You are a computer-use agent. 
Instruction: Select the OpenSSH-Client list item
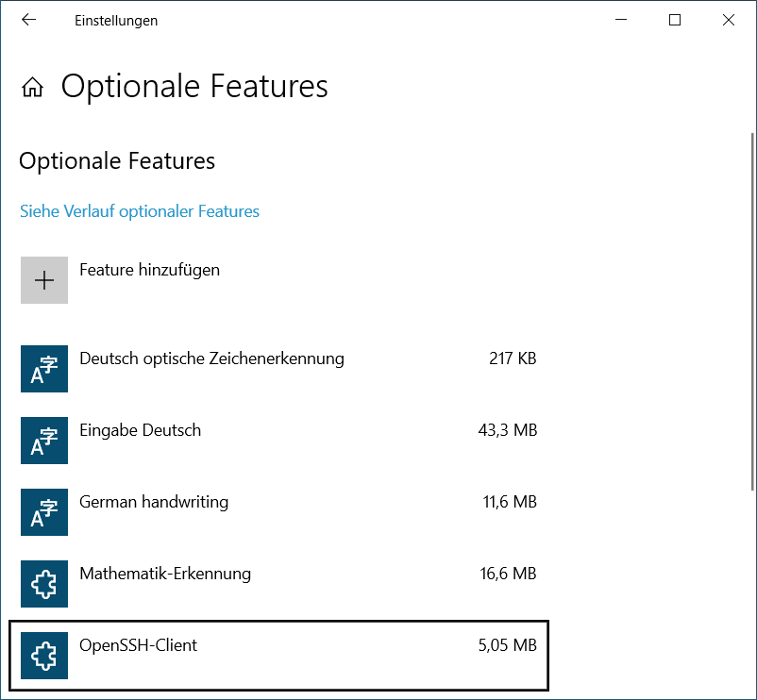(x=279, y=656)
